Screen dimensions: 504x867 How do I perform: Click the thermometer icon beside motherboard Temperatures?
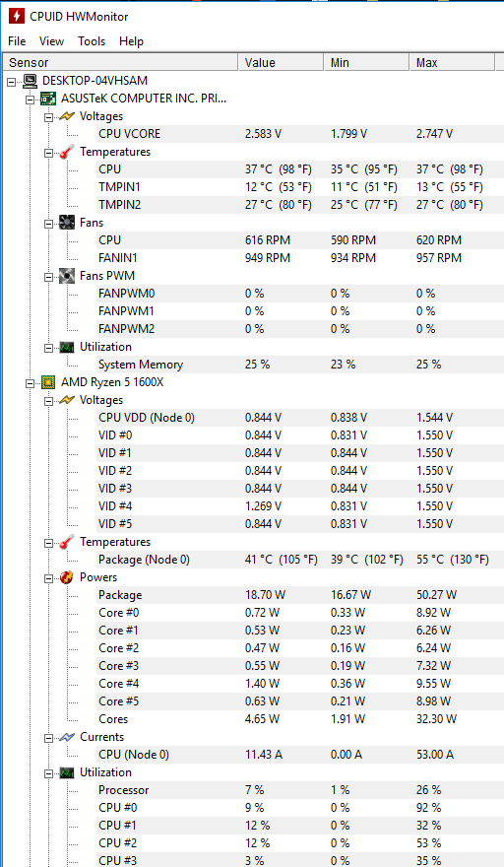coord(67,152)
